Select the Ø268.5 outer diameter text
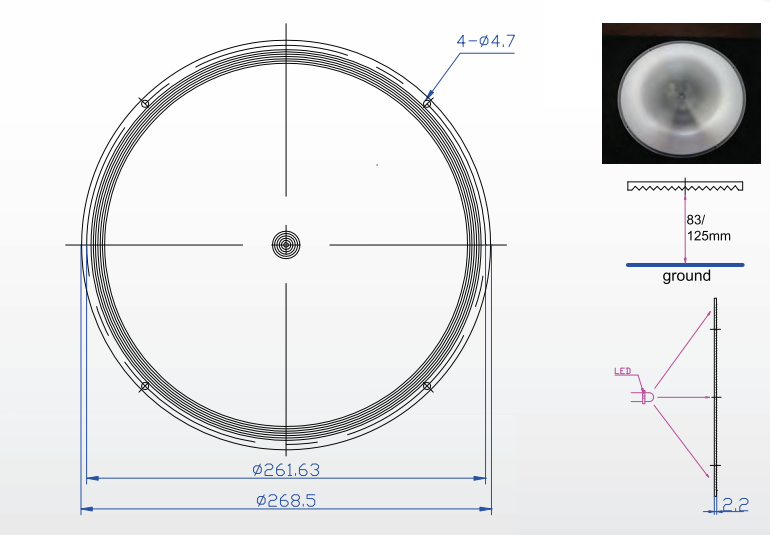Screen dimensions: 770x535 coord(286,501)
